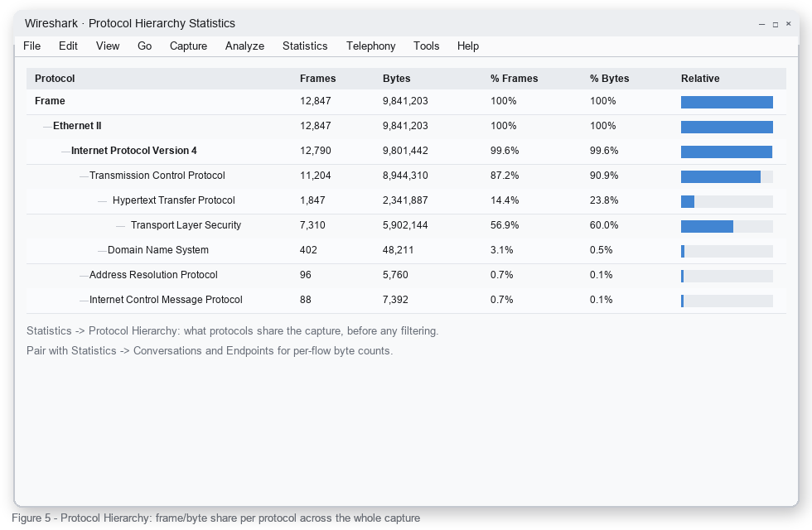Open the Analyze menu
The height and width of the screenshot is (530, 812).
point(245,46)
